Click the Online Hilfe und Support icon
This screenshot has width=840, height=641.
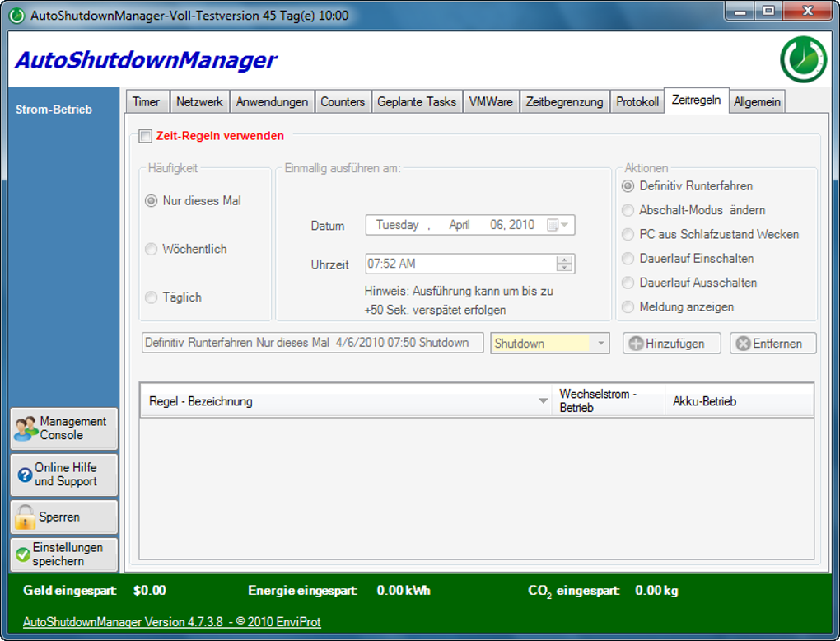[x=24, y=475]
